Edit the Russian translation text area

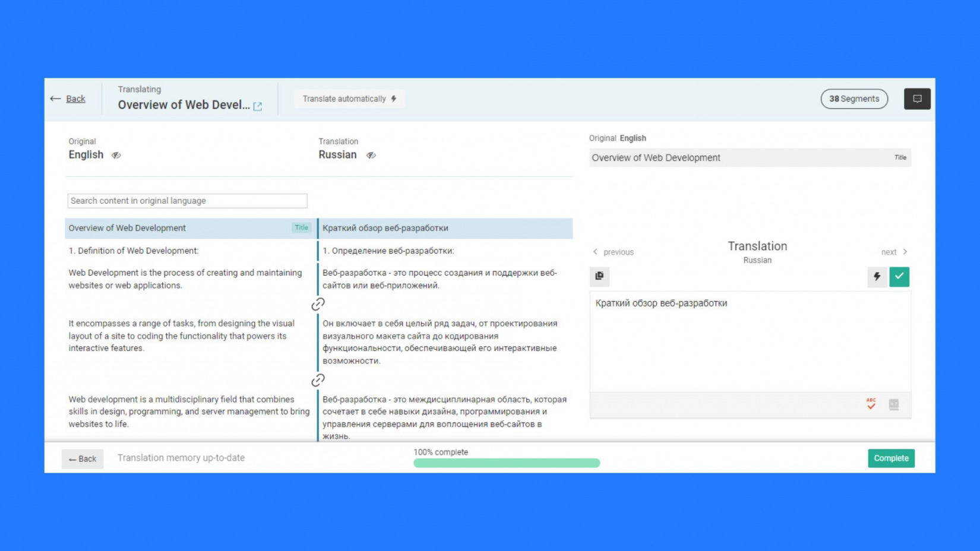point(750,341)
